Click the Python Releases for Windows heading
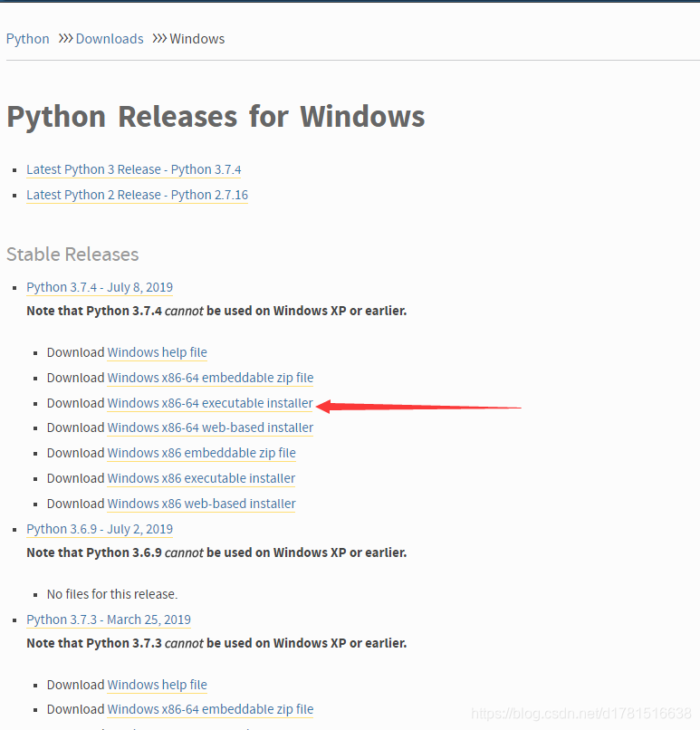The width and height of the screenshot is (700, 730). pyautogui.click(x=216, y=117)
